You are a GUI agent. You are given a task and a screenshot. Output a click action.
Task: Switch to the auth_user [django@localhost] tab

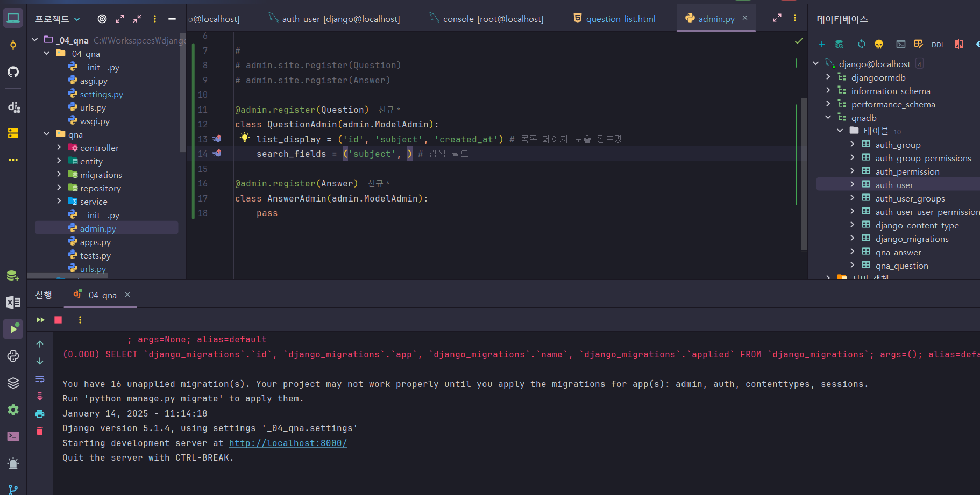[334, 19]
